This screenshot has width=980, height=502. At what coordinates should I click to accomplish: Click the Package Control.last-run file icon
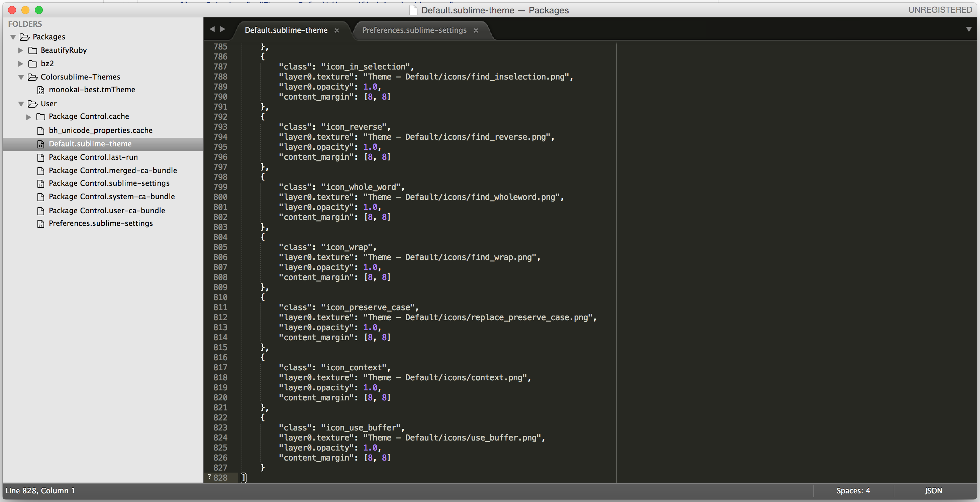(x=41, y=157)
